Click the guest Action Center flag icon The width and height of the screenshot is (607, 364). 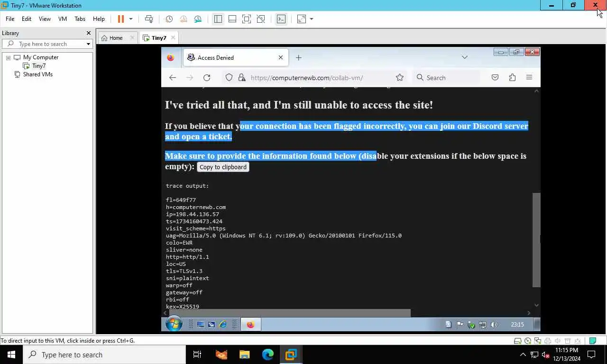(x=460, y=325)
